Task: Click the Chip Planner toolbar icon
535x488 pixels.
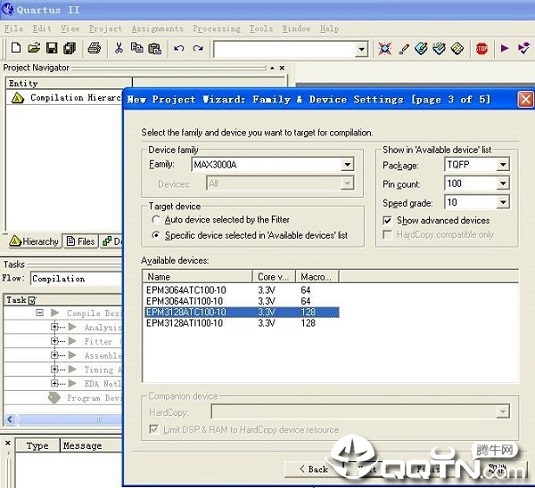Action: (439, 48)
